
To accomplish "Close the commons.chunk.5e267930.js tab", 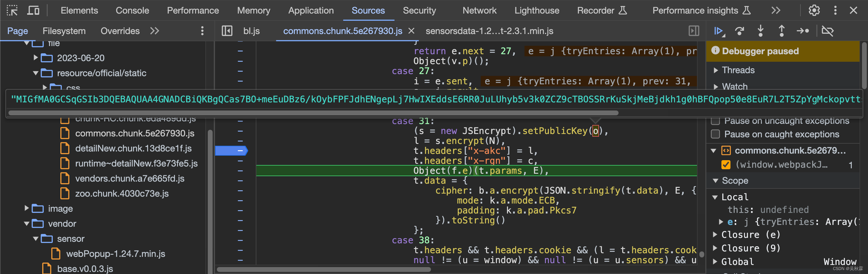I will [x=411, y=31].
